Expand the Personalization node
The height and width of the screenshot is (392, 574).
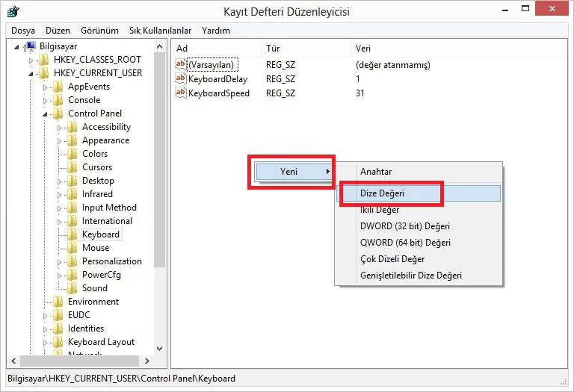59,262
